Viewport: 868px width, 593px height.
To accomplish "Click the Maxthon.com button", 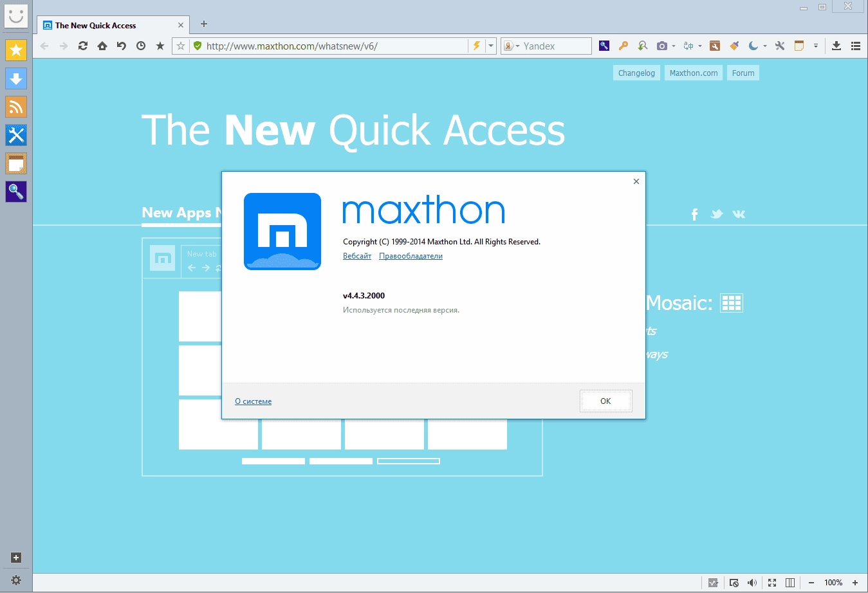I will [694, 73].
